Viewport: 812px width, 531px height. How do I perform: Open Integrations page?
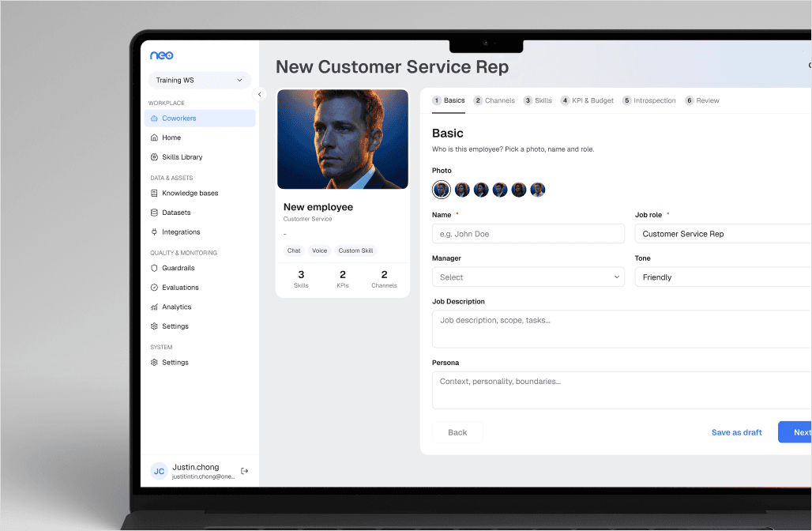tap(200, 232)
